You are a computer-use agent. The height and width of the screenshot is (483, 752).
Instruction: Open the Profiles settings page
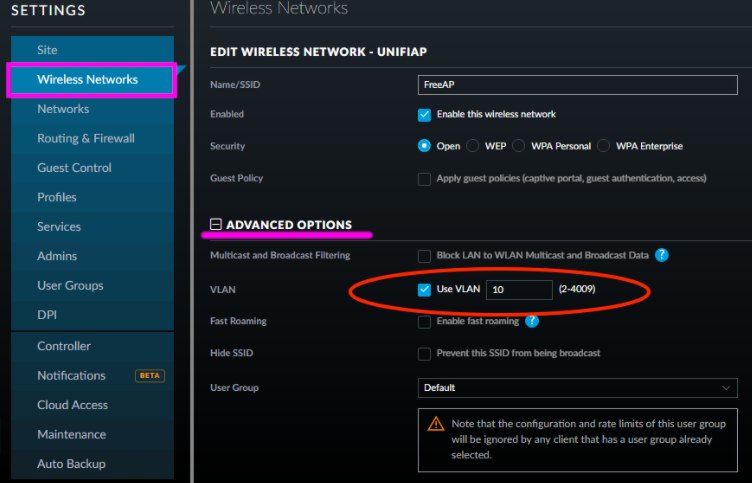[92, 197]
